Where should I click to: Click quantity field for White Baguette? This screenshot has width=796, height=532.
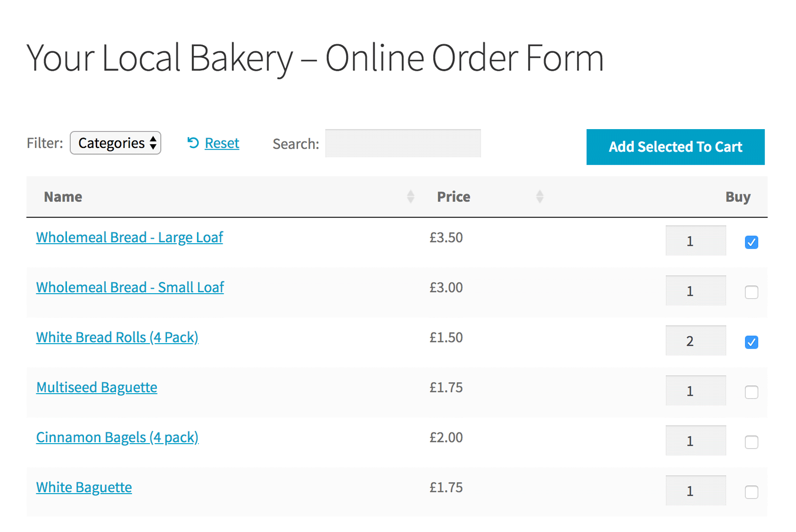coord(696,491)
